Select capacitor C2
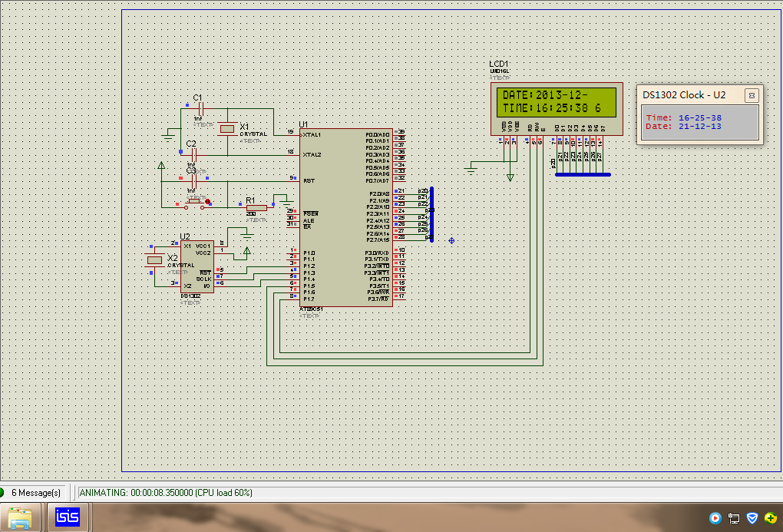783x532 pixels. [x=194, y=155]
